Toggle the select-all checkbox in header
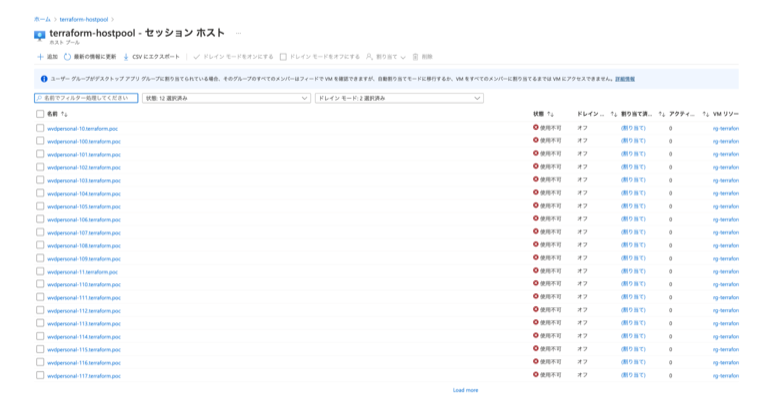The height and width of the screenshot is (409, 768). [40, 114]
